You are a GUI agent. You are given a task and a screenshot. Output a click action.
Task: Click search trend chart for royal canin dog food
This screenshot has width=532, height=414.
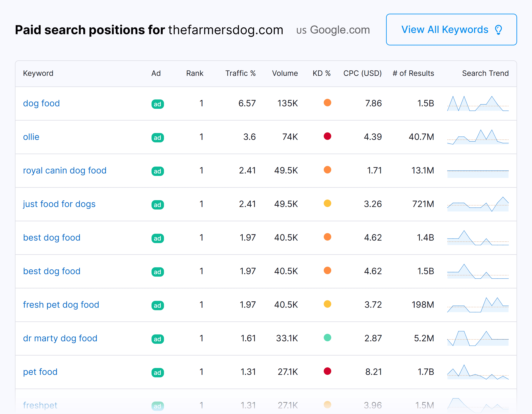[478, 174]
